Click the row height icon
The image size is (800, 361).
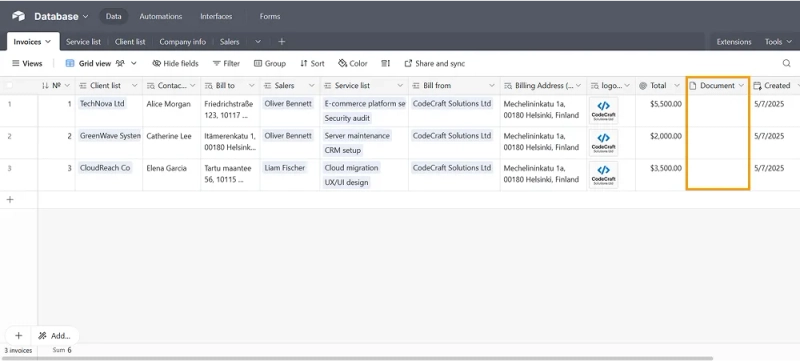386,63
